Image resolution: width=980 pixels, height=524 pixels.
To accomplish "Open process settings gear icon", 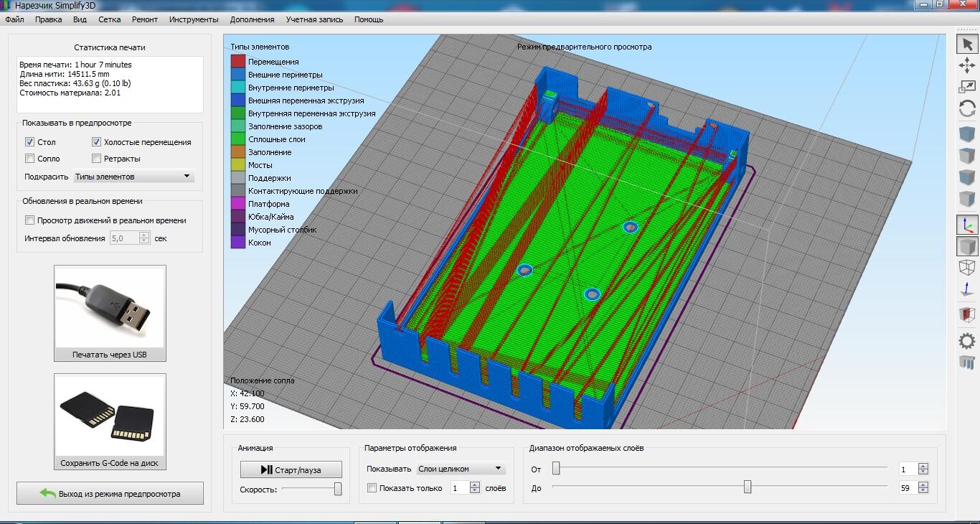I will point(967,341).
